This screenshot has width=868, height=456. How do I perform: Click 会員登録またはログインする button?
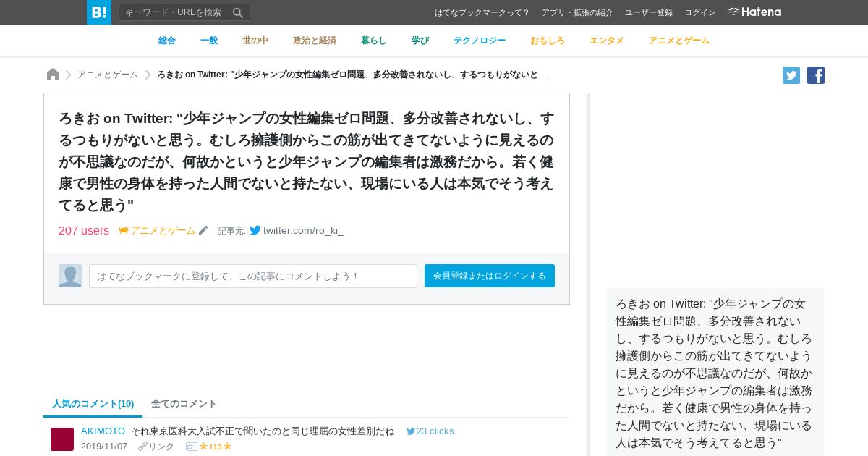pyautogui.click(x=490, y=276)
